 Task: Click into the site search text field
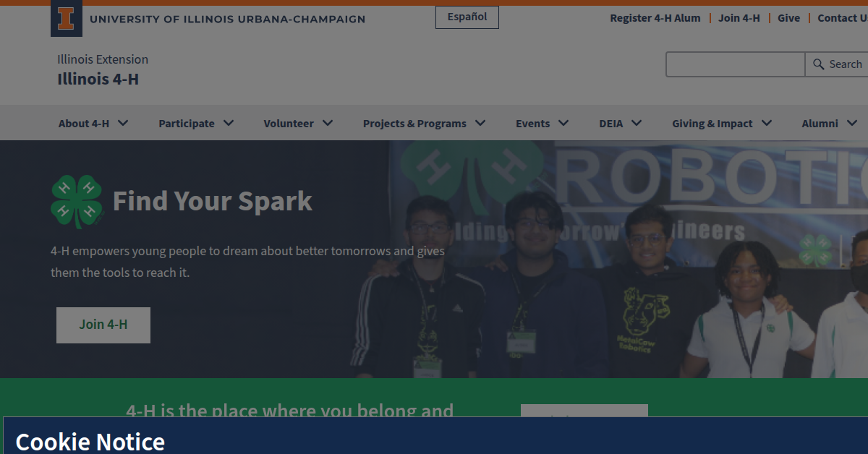click(735, 64)
